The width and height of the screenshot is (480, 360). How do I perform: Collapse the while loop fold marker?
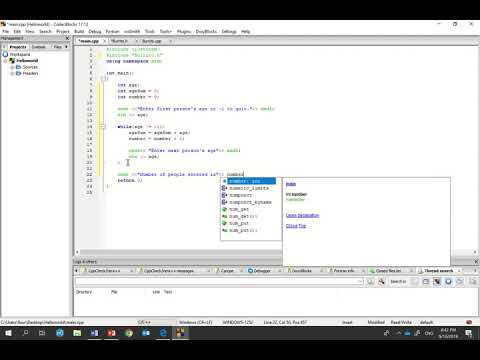pyautogui.click(x=103, y=127)
